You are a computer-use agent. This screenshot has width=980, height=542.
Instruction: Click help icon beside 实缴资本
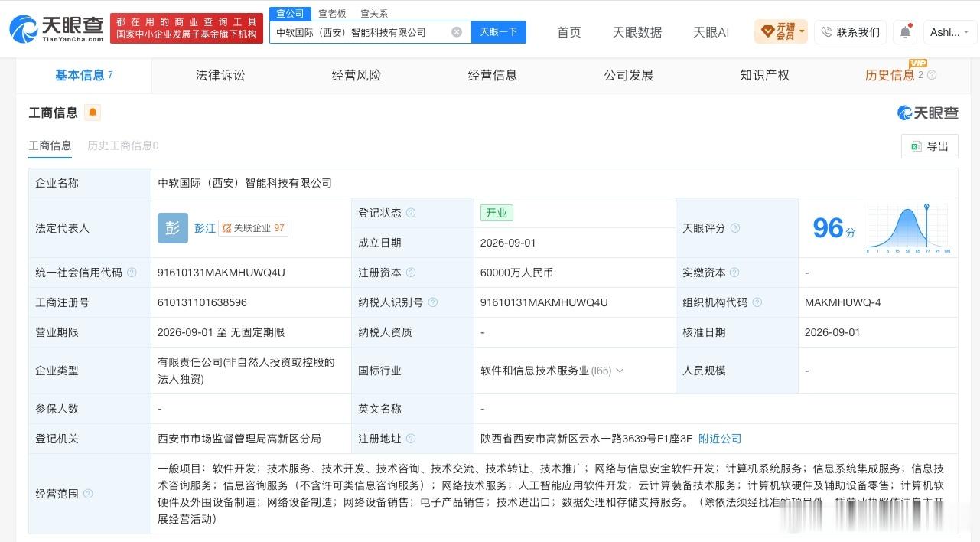734,273
